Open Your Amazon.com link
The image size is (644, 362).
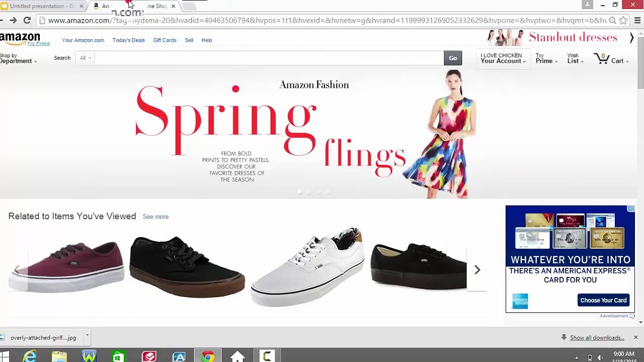pyautogui.click(x=83, y=40)
